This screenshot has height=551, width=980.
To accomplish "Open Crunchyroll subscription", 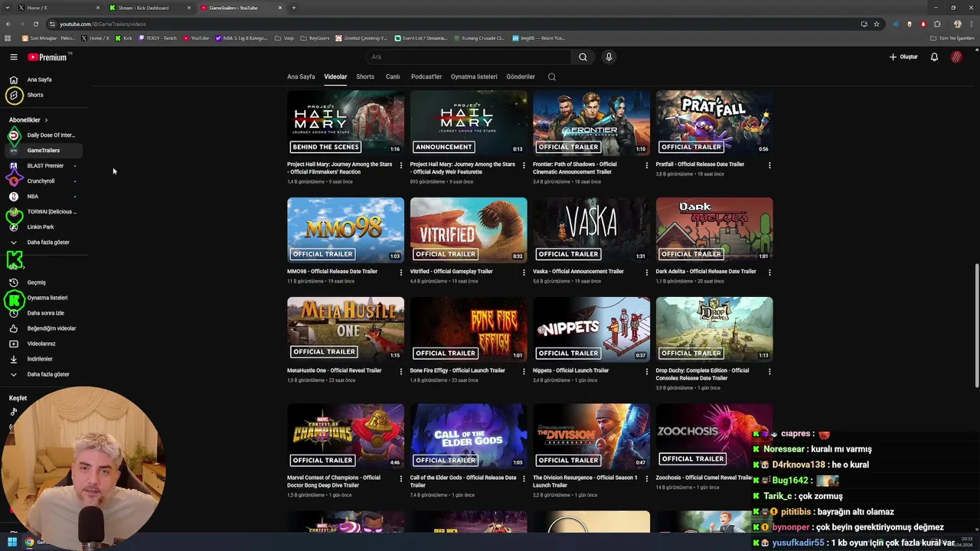I will (x=42, y=181).
